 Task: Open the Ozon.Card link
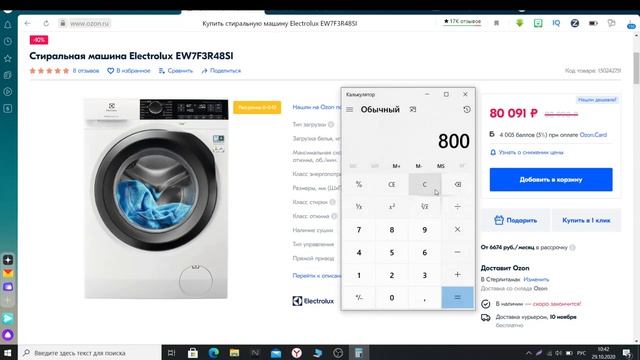[593, 135]
